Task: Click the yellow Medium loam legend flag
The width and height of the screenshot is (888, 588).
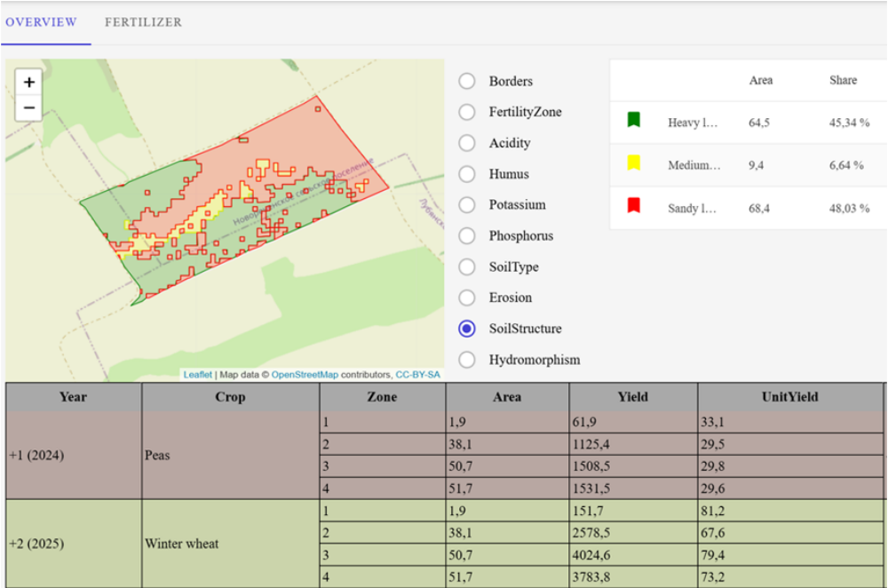Action: [634, 163]
